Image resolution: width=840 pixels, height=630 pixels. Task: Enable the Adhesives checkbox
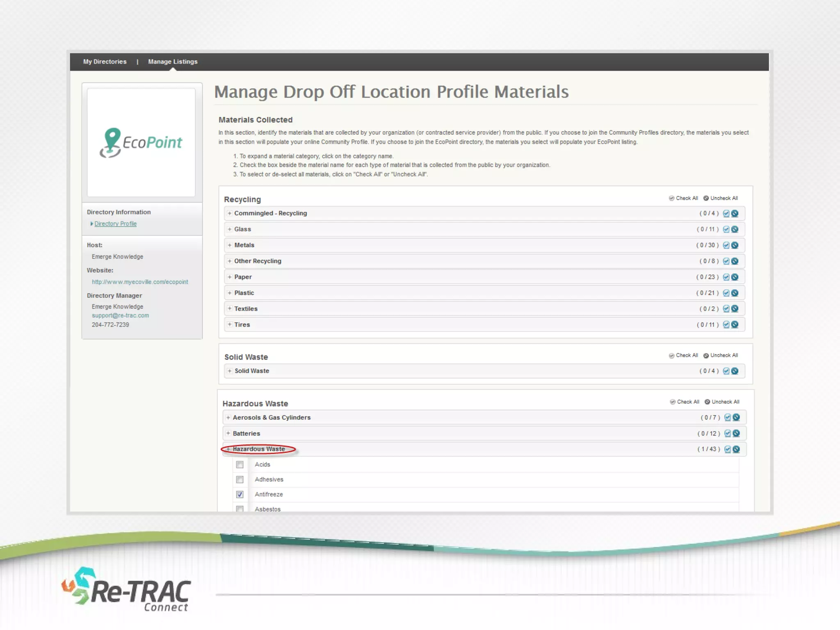click(240, 479)
